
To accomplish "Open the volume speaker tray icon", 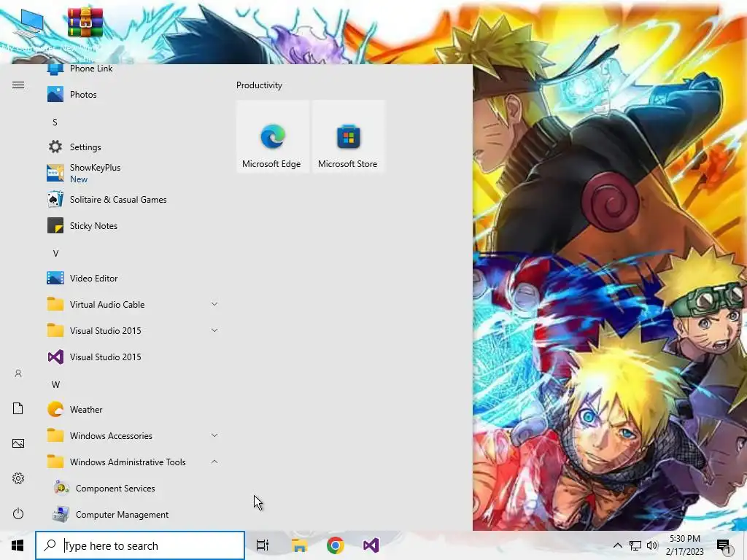I will click(x=652, y=545).
